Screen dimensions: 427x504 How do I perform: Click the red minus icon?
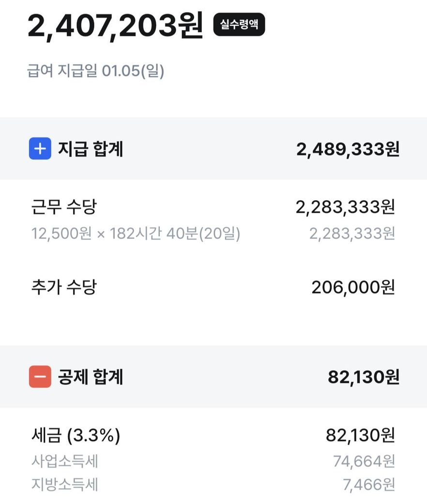[40, 377]
